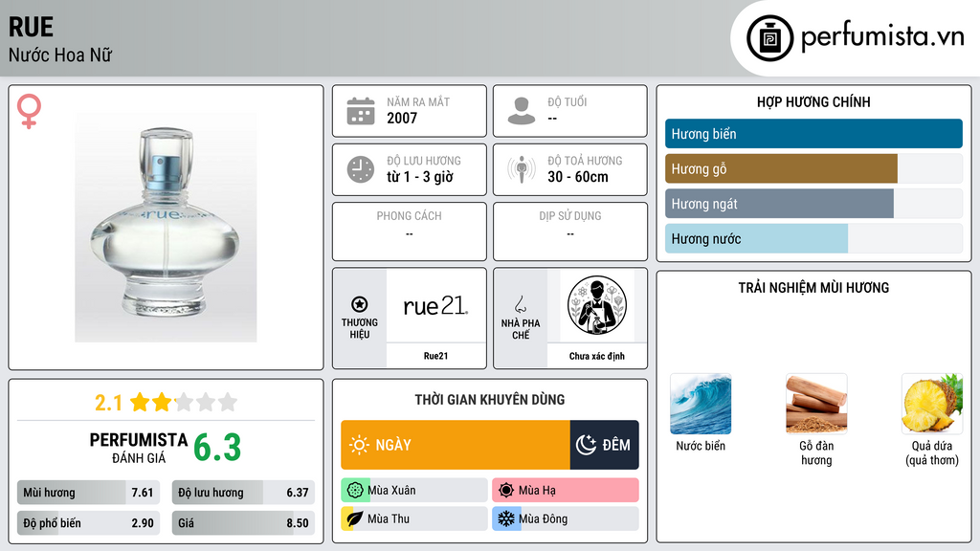Click the Giá 8.50 score bar

click(243, 523)
